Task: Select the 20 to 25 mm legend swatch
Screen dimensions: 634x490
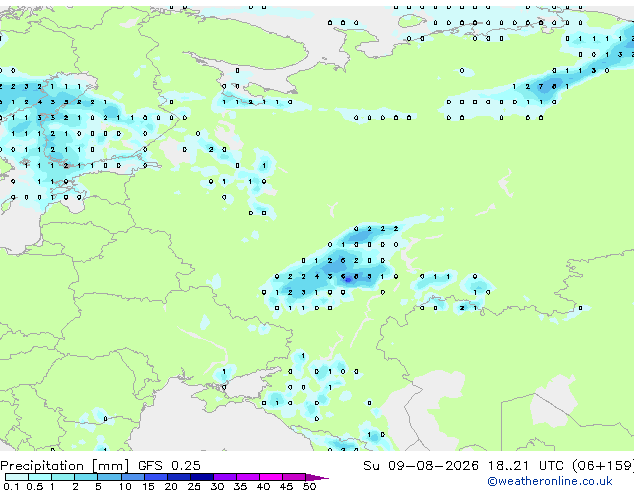Action: 178,477
